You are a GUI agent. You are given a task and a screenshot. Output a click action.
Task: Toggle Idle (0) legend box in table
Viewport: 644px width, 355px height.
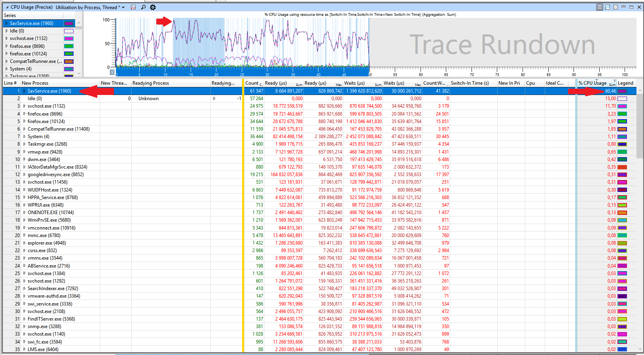point(622,99)
